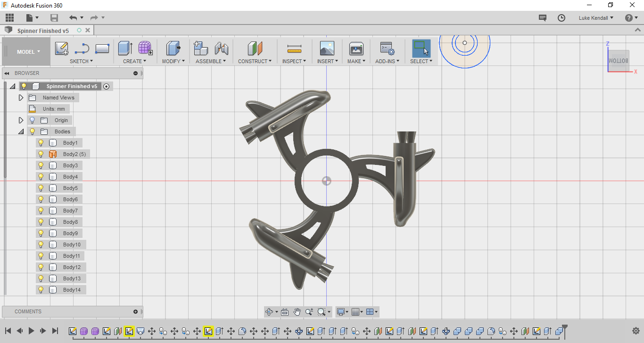The image size is (644, 343).
Task: Play the timeline from current position
Action: tap(31, 331)
